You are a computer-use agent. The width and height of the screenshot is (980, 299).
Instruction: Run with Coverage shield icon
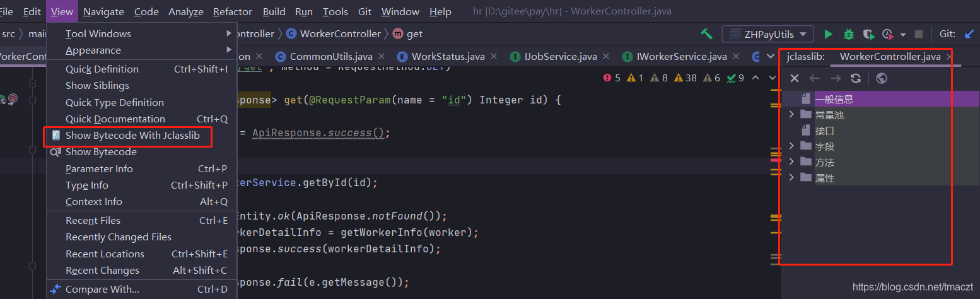click(x=868, y=34)
